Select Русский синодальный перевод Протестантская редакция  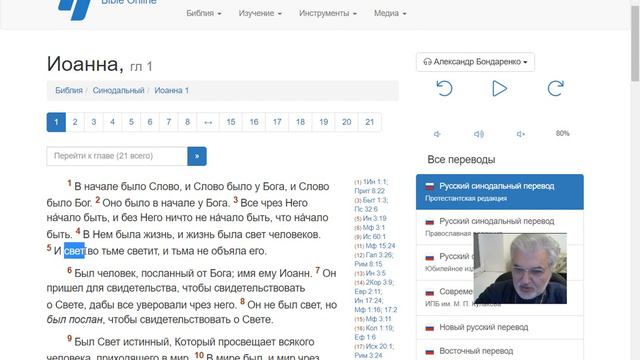pos(500,192)
